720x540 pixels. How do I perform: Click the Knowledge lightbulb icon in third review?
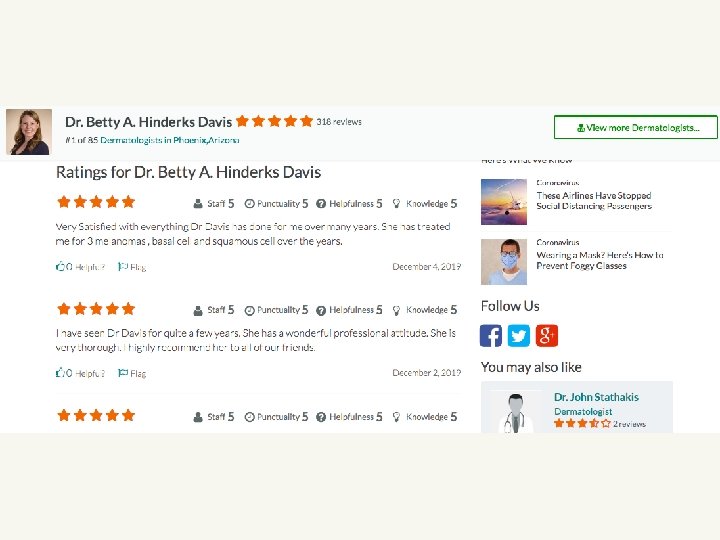(x=396, y=417)
